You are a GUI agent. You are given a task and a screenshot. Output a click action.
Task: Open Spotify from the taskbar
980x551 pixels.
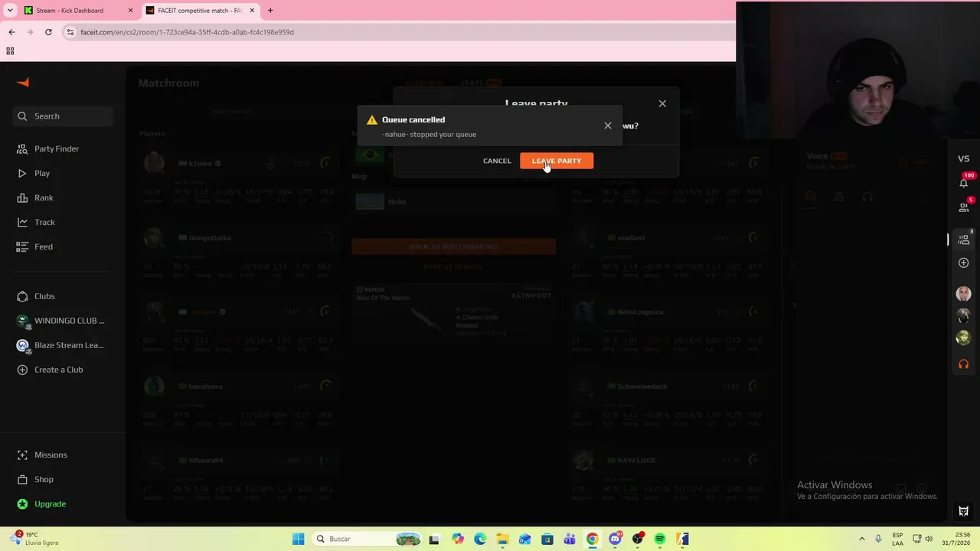(660, 539)
